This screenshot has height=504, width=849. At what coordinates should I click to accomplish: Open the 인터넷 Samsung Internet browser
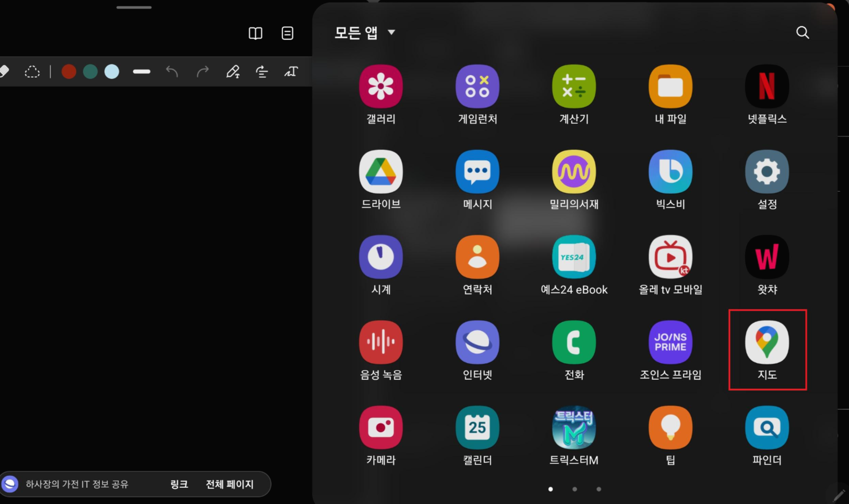point(477,342)
